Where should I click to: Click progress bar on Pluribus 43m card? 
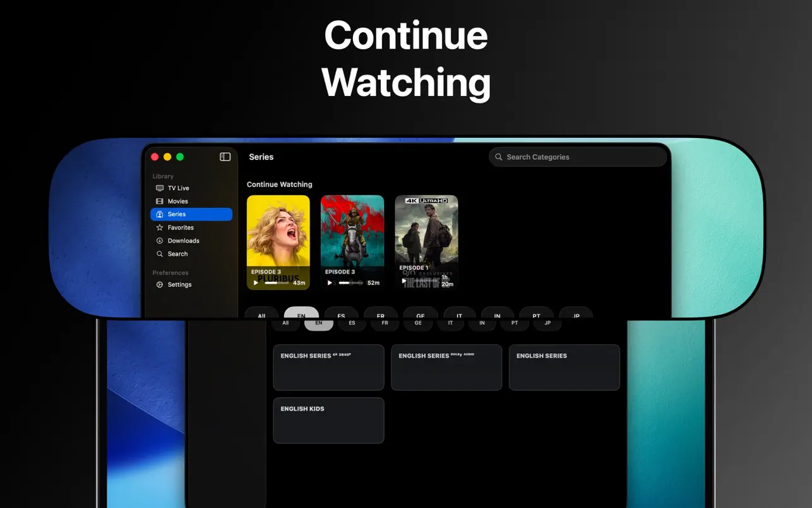click(277, 283)
